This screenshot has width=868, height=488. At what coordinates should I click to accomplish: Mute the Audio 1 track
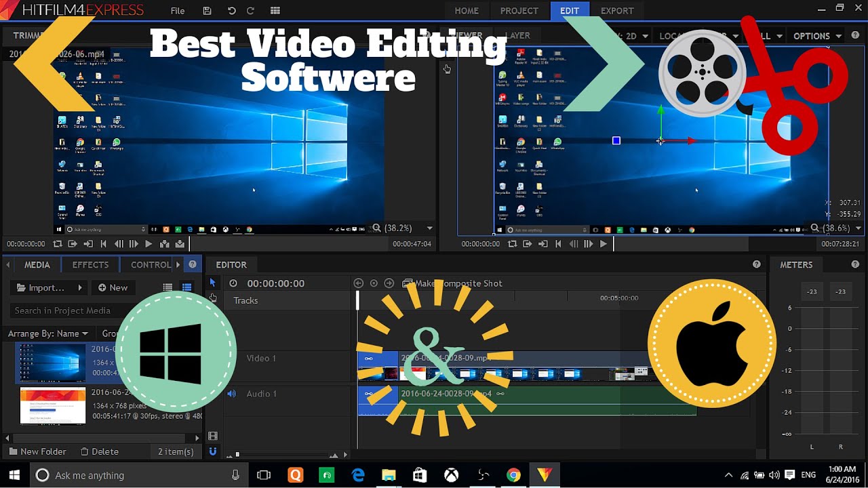231,394
